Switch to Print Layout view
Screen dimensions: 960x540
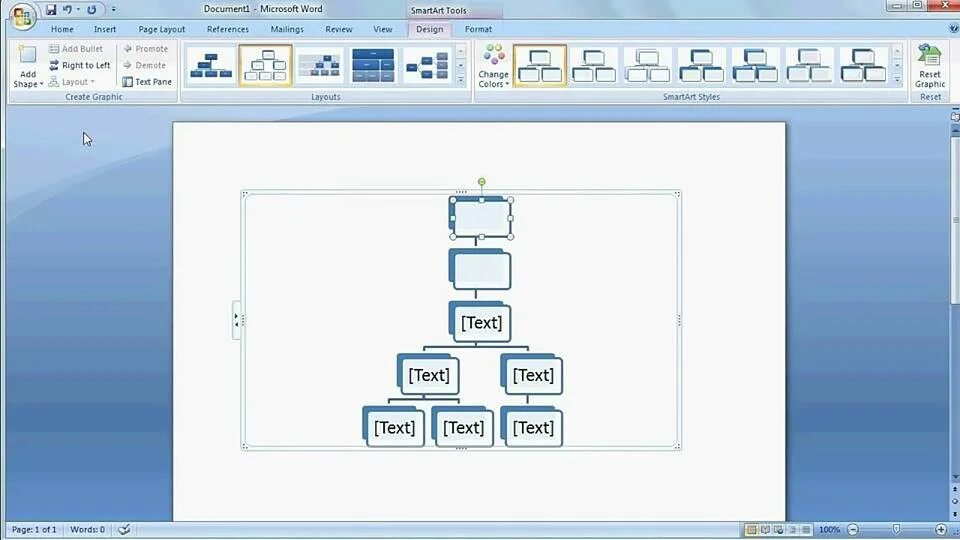pos(751,530)
